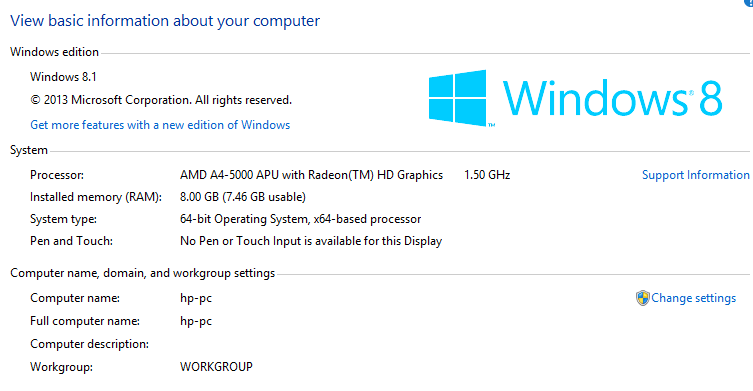Viewport: 753px width, 391px height.
Task: Click the No Pen or Touch Input text
Action: point(311,241)
